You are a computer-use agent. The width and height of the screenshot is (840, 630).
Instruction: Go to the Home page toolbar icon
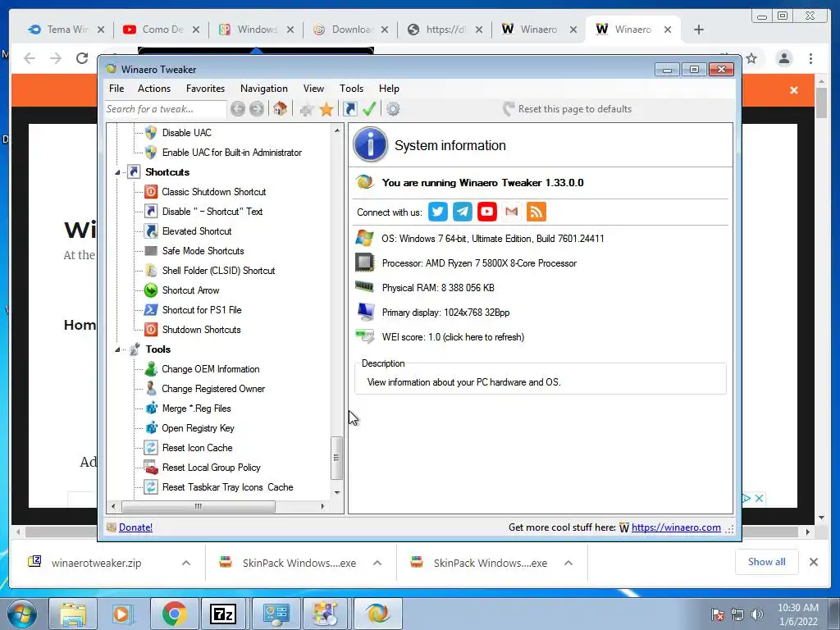pyautogui.click(x=280, y=109)
